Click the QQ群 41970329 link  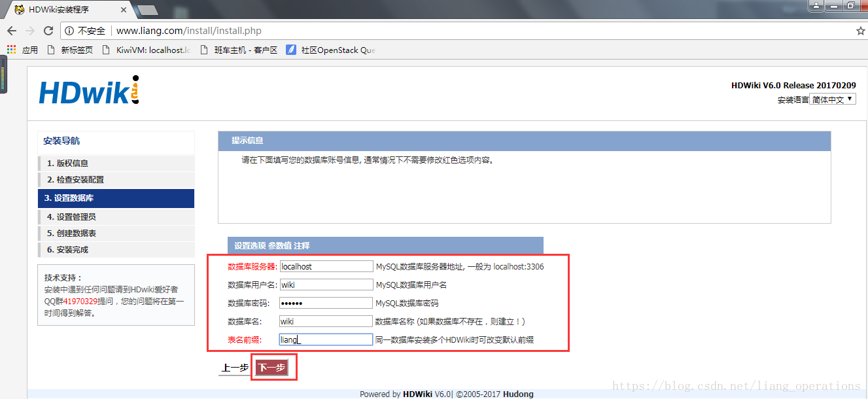[x=80, y=301]
